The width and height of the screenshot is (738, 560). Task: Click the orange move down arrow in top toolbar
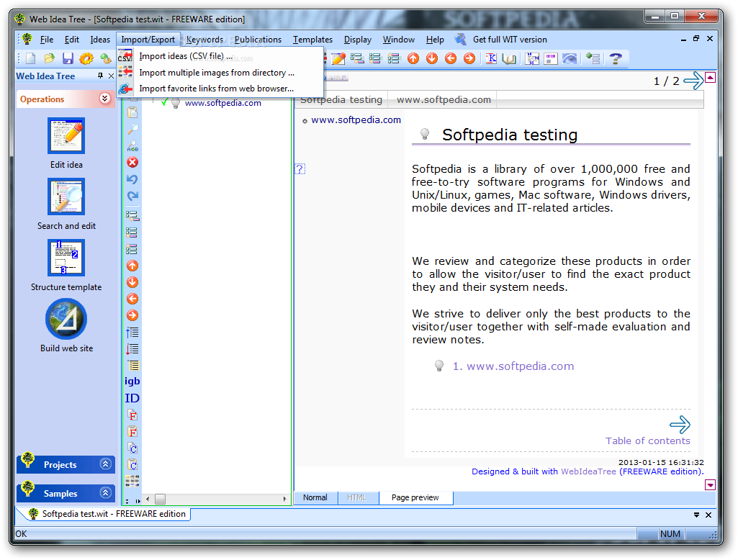click(432, 58)
